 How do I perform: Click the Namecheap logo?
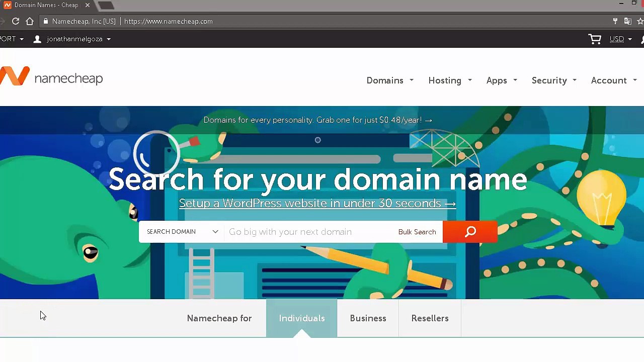[x=51, y=76]
